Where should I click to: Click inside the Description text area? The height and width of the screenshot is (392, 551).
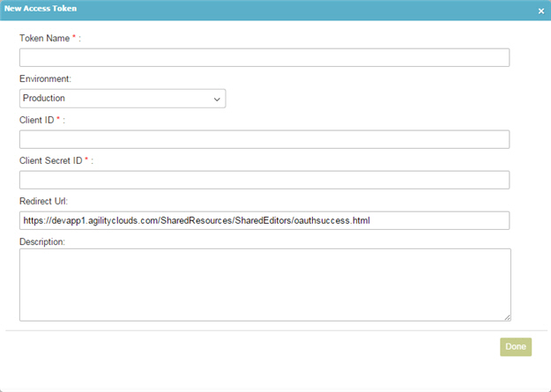pos(265,285)
